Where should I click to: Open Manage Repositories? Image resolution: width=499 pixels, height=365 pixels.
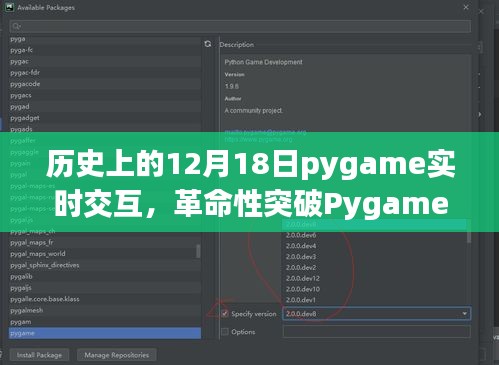(x=117, y=355)
